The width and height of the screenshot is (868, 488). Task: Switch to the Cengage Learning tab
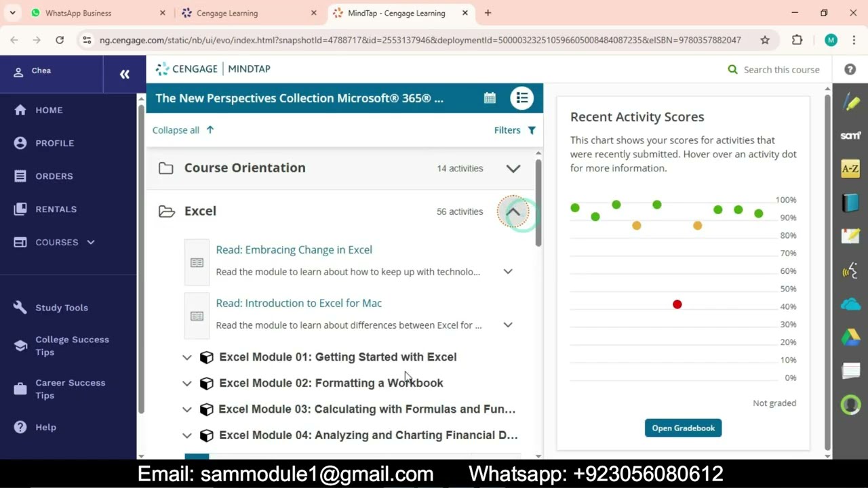click(x=250, y=13)
